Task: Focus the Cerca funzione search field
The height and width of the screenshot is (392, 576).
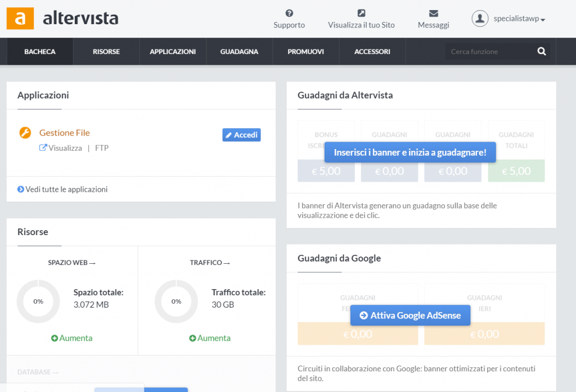Action: click(488, 52)
